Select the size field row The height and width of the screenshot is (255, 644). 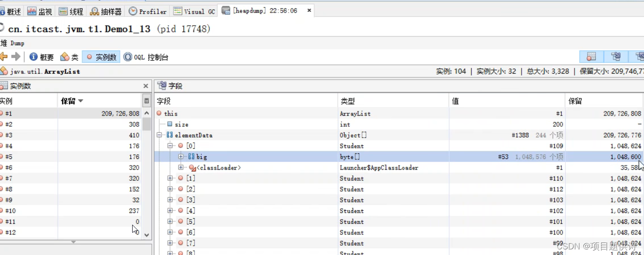(399, 124)
